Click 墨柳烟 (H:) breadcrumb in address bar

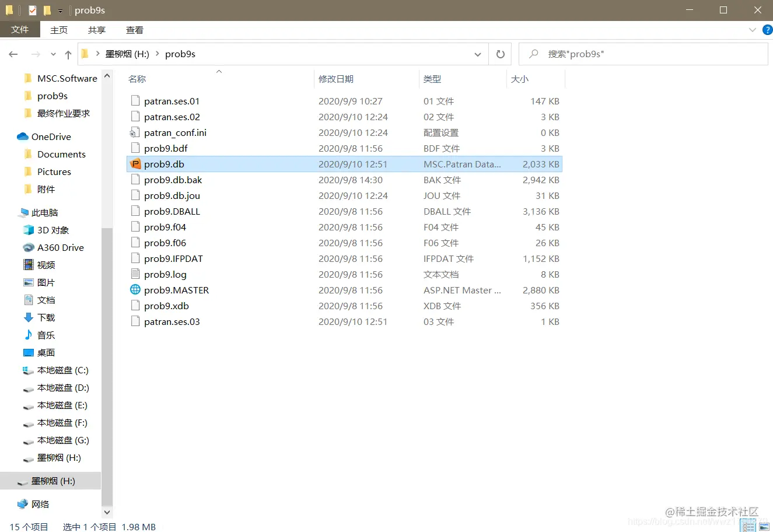point(127,54)
